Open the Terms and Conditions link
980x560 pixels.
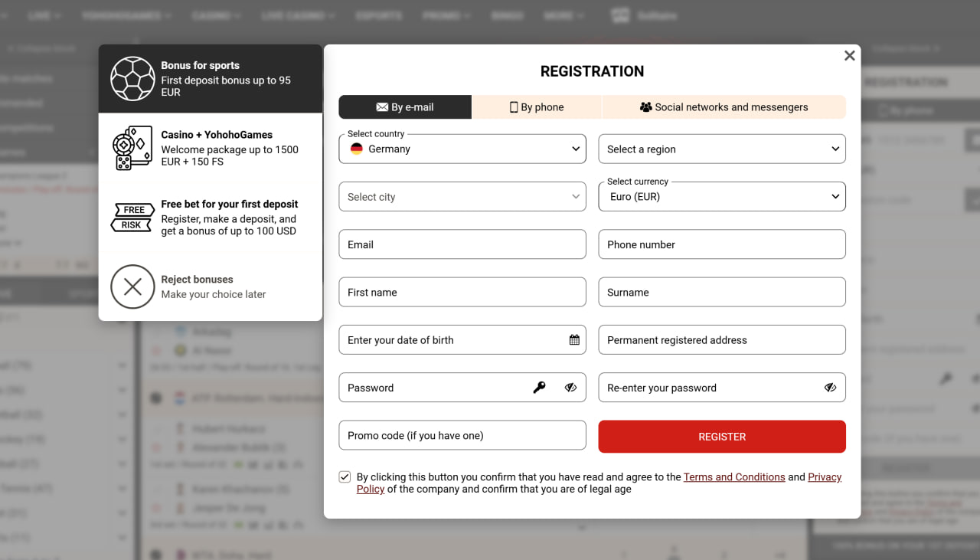point(733,477)
